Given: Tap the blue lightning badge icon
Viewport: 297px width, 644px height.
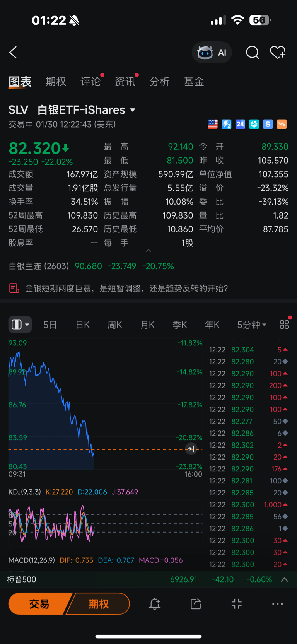Looking at the screenshot, I should coord(227,124).
